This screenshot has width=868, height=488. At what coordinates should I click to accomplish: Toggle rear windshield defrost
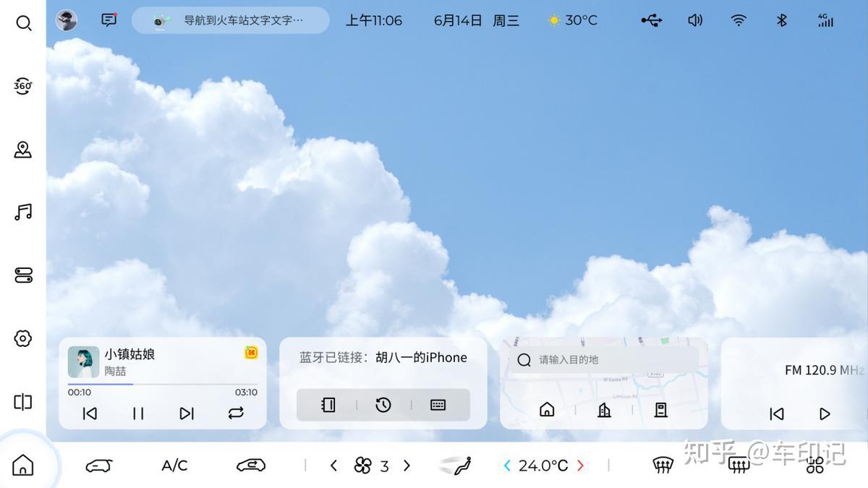pyautogui.click(x=739, y=465)
